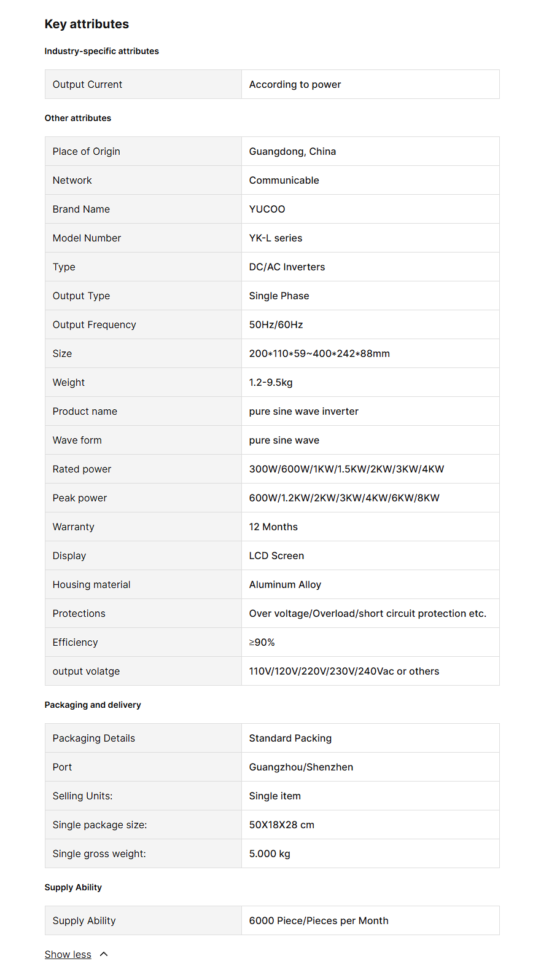Viewport: 541px width, 980px height.
Task: Click the "Key attributes" heading
Action: (x=87, y=24)
